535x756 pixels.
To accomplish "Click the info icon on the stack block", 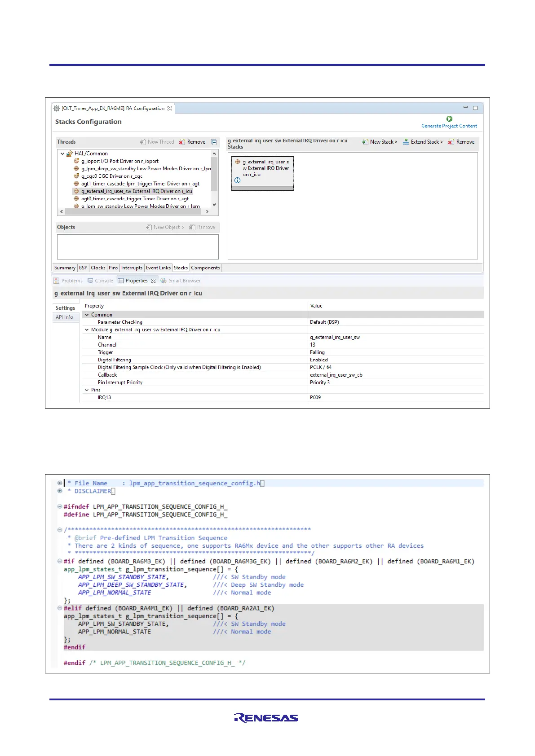I will pos(238,180).
